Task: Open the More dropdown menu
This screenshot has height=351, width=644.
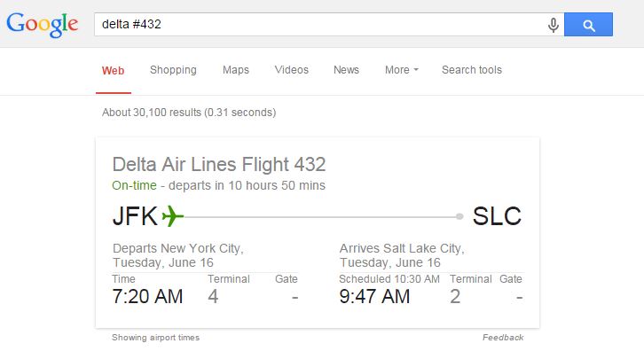Action: click(401, 70)
